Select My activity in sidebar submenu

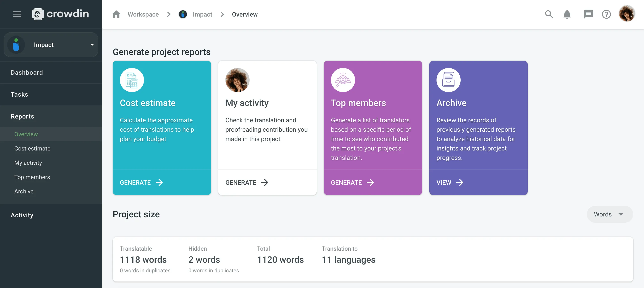51,163
